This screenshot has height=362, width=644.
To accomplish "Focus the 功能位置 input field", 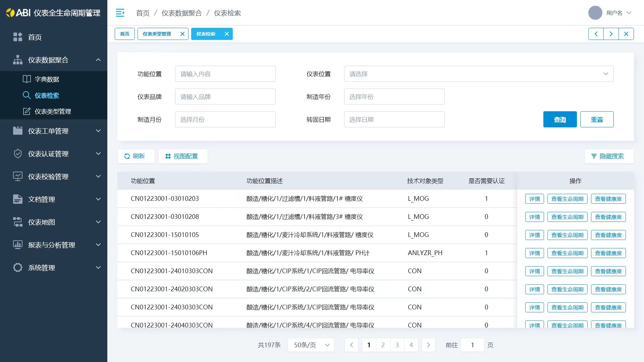I will click(225, 74).
